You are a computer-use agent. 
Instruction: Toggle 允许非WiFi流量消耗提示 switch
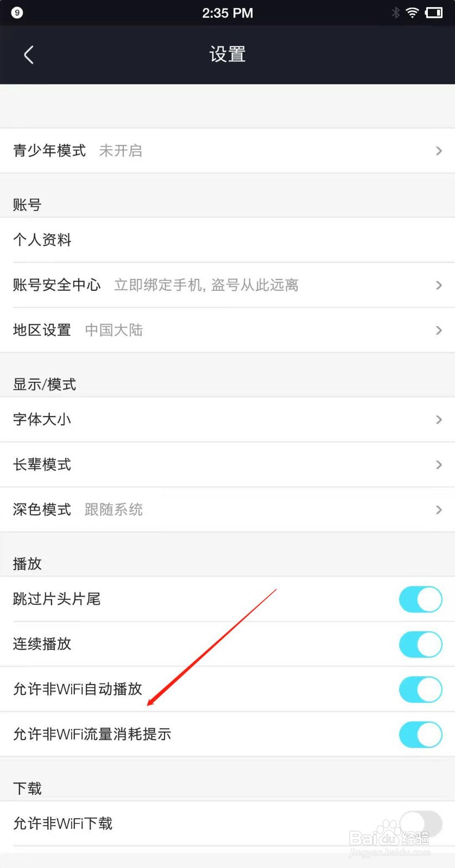point(421,734)
